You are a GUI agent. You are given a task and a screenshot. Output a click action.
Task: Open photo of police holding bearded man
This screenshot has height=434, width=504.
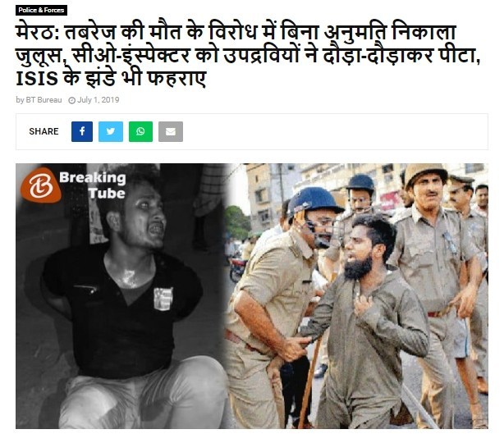click(x=359, y=296)
